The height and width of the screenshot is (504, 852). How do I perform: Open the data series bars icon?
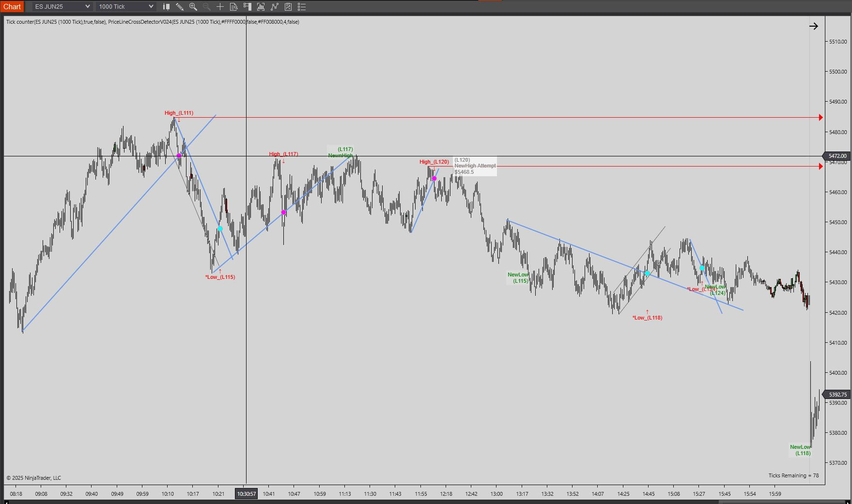coord(261,7)
